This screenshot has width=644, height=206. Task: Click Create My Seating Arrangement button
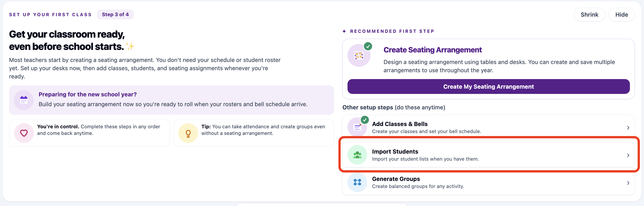tap(488, 87)
